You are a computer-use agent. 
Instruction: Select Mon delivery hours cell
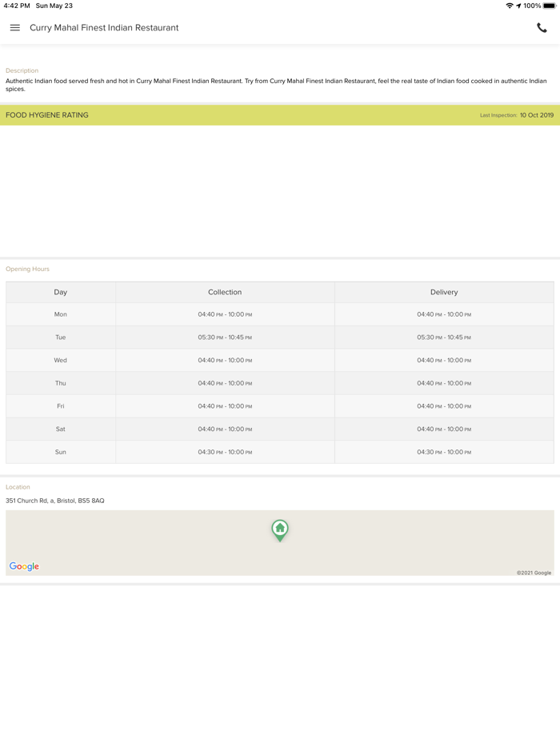pos(444,314)
